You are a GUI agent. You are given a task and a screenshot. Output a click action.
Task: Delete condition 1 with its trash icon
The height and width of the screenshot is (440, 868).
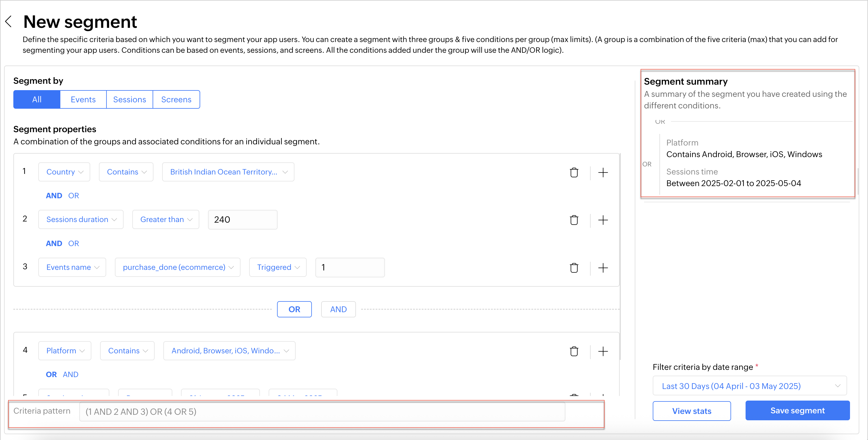pos(574,172)
